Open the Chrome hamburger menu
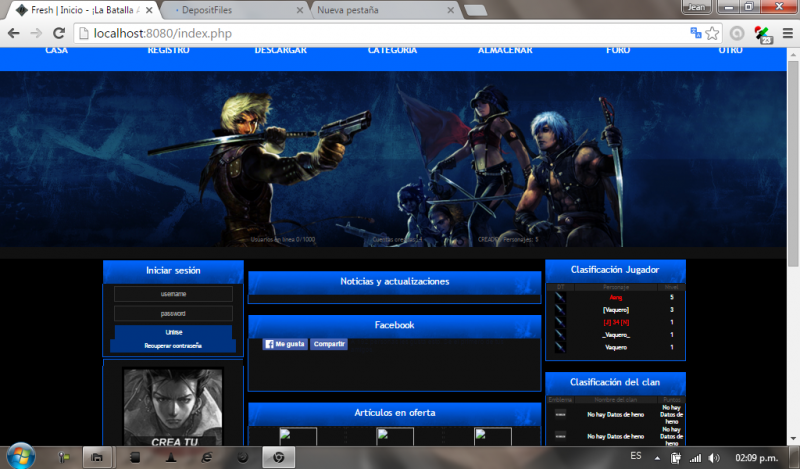Screen dimensions: 800x469 pos(788,33)
